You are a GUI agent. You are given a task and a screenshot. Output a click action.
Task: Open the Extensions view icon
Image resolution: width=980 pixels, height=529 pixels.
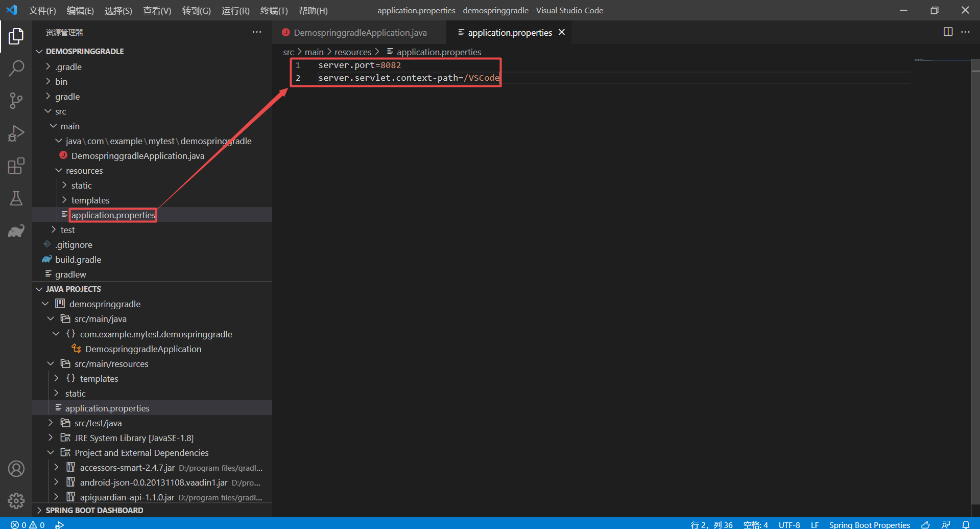click(x=16, y=166)
